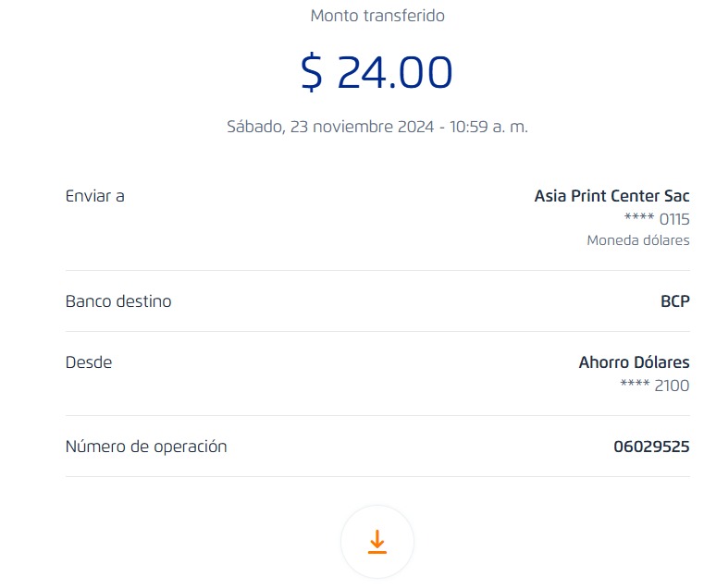Click the date "Sábado, 23 noviembre 2024"
704x588 pixels.
[330, 127]
